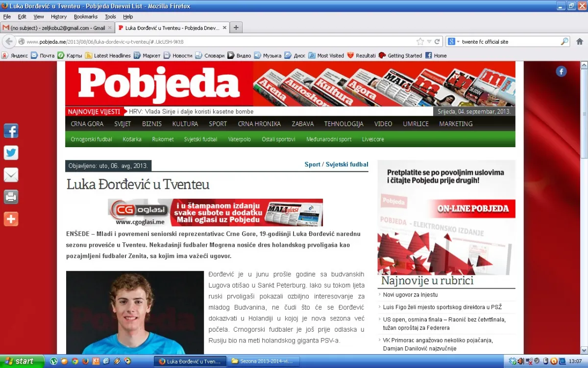
Task: Open a new tab with plus button
Action: 236,27
